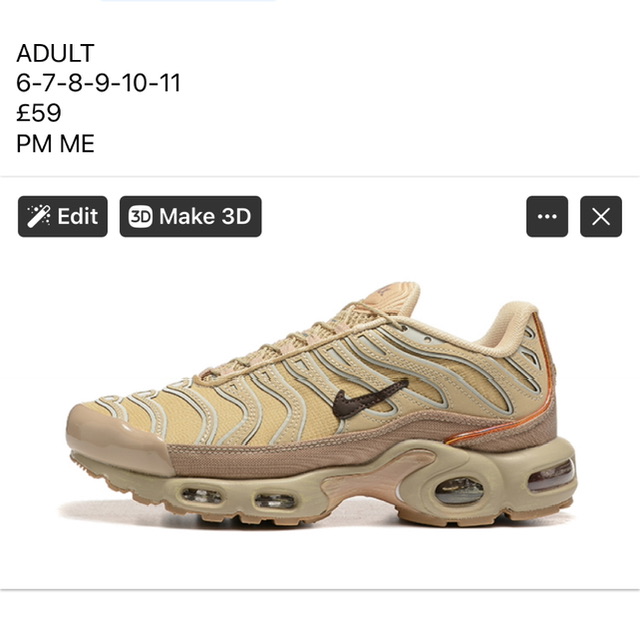Place cursor in the ADULT text line
Screen dimensions: 640x640
[56, 53]
